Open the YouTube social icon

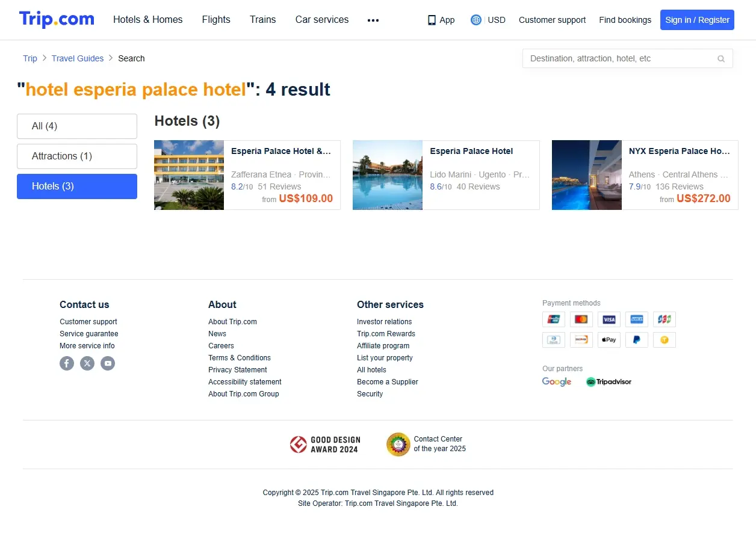pyautogui.click(x=108, y=363)
